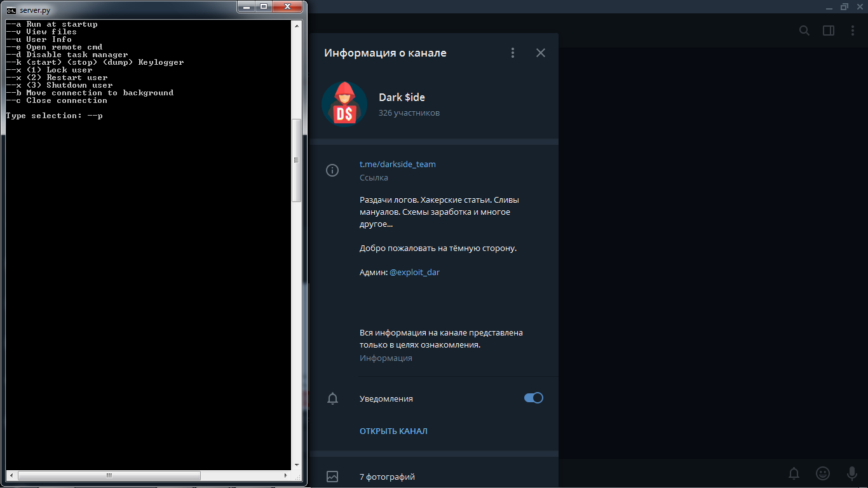Click the search icon in Telegram header
Viewport: 868px width, 488px height.
tap(804, 30)
